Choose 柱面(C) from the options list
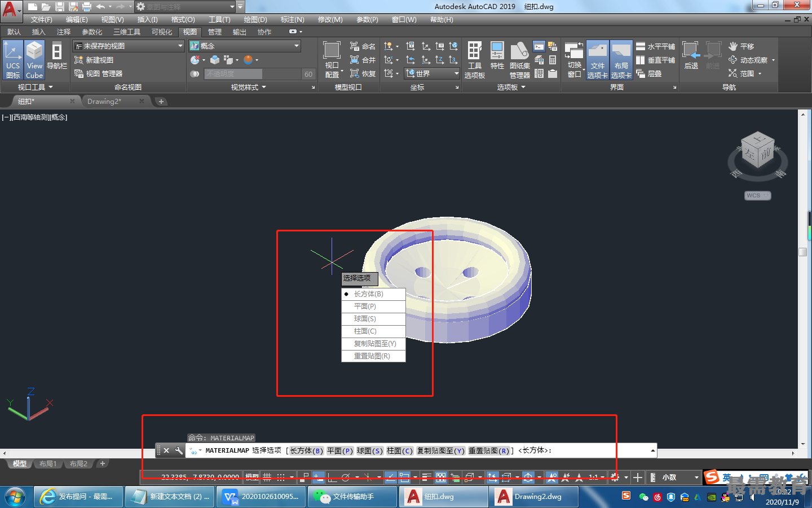 tap(373, 331)
